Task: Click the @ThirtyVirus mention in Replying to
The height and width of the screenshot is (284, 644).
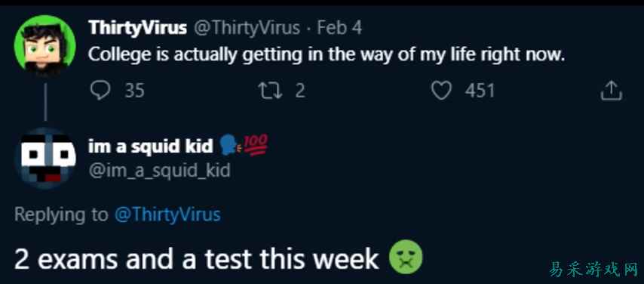Action: coord(167,215)
